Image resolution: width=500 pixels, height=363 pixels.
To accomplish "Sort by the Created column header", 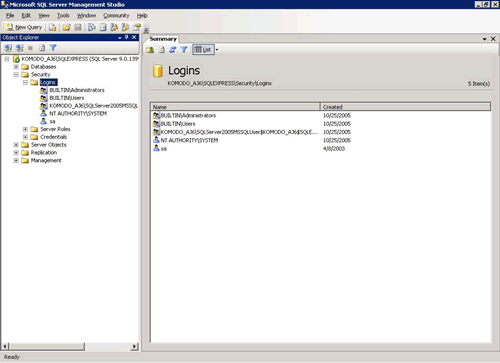I will point(405,107).
